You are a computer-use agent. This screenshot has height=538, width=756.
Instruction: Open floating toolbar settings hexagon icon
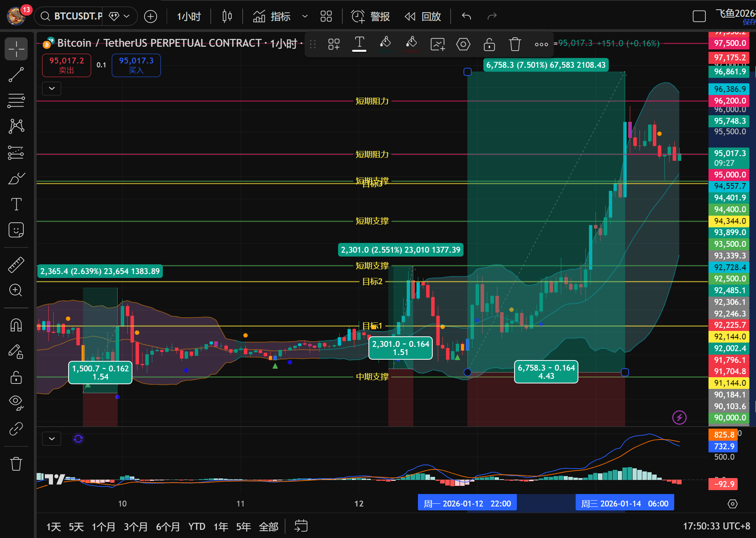463,44
